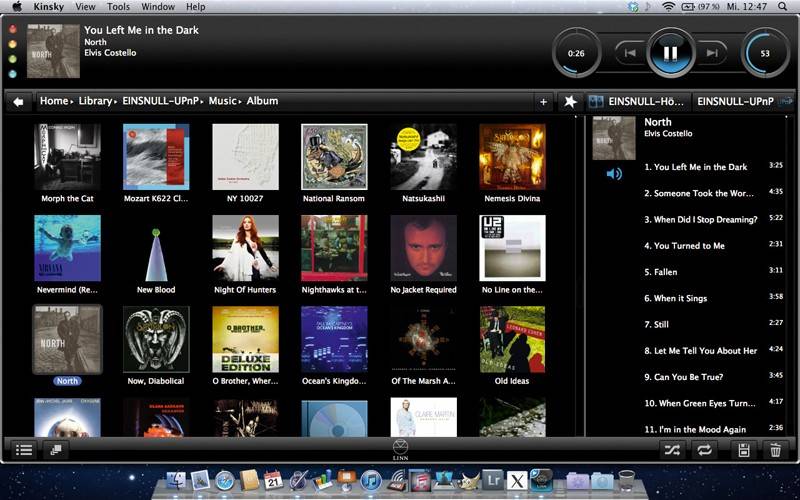Select the Morph the Cat album
Image resolution: width=800 pixels, height=500 pixels.
click(67, 157)
